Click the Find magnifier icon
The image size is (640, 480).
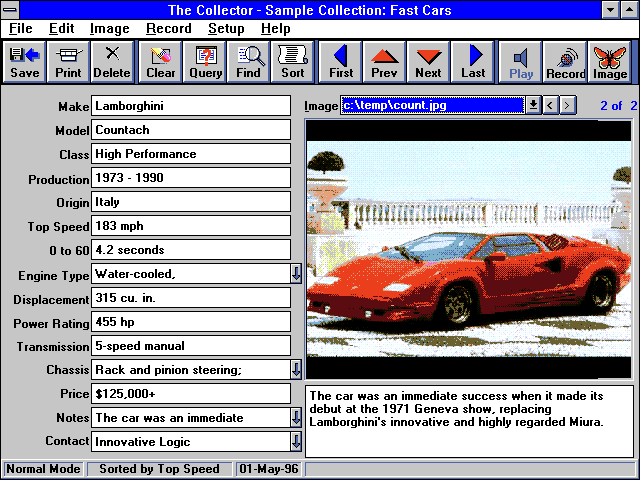(249, 61)
